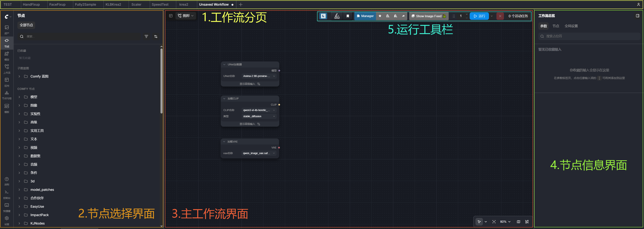Toggle link visibility icon in canvas controls
Image resolution: width=644 pixels, height=229 pixels.
coord(527,222)
